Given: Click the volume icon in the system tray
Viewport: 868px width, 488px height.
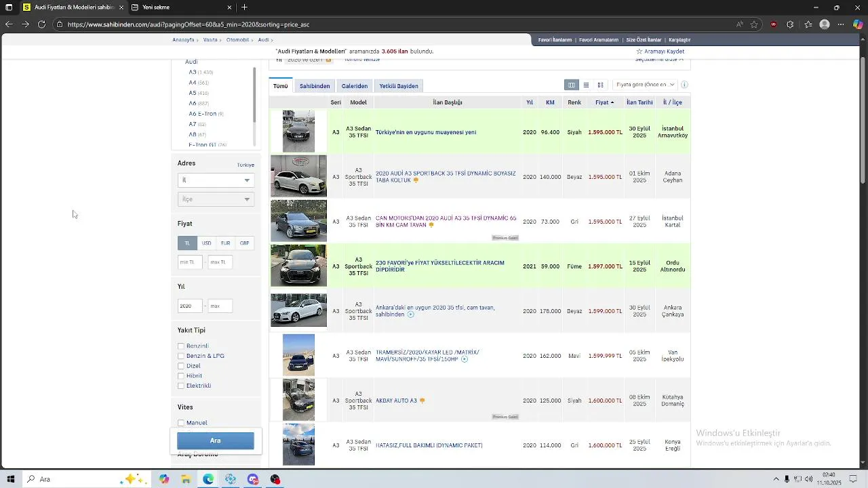Looking at the screenshot, I should click(809, 479).
